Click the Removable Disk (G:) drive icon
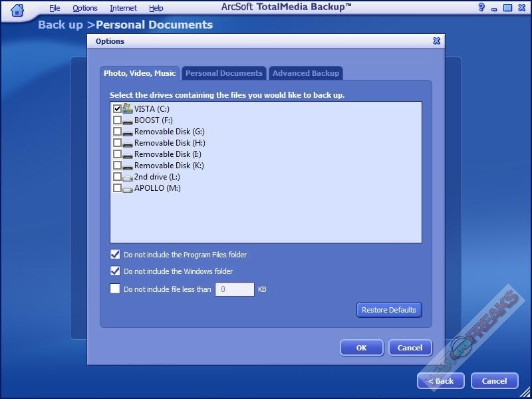This screenshot has height=399, width=532. click(x=128, y=132)
